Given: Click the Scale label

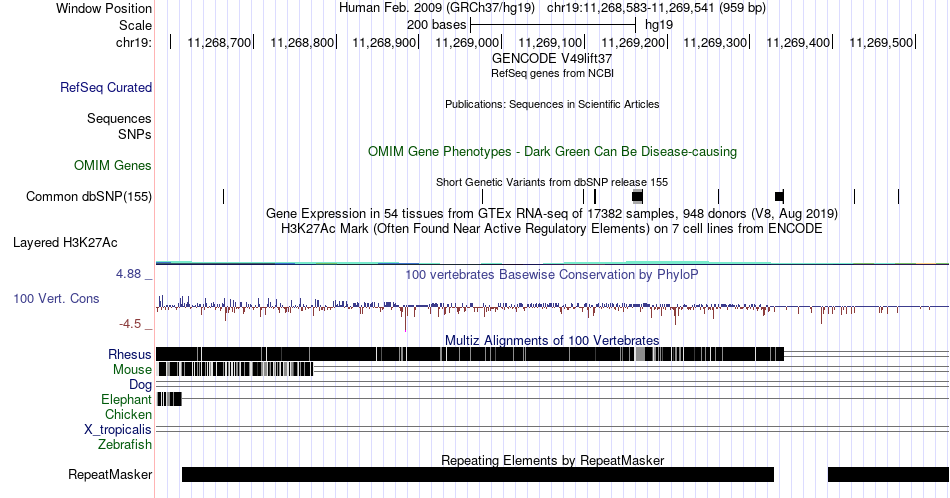Looking at the screenshot, I should pyautogui.click(x=135, y=25).
